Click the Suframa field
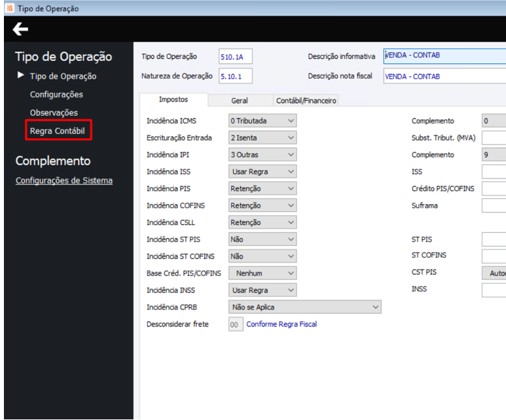The width and height of the screenshot is (506, 420). tap(494, 205)
